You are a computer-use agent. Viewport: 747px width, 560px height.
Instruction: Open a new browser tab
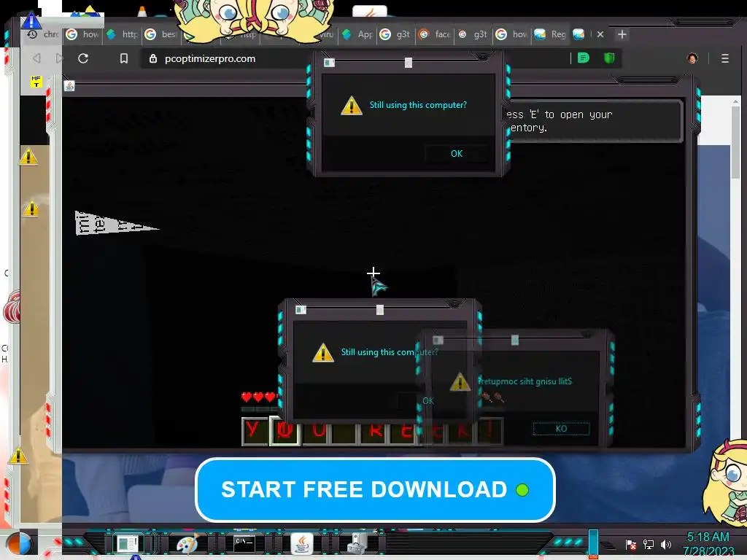point(622,34)
